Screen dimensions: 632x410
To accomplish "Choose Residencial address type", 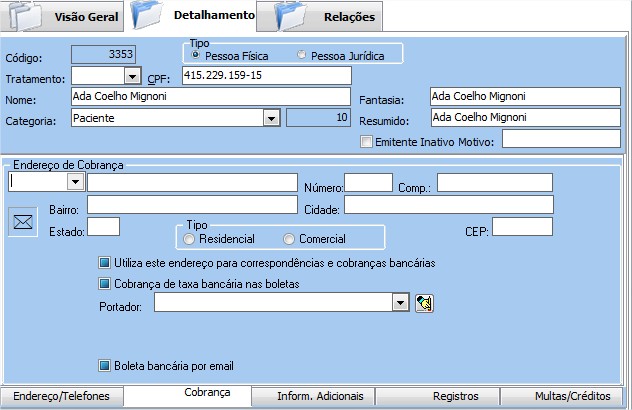I will (x=189, y=239).
